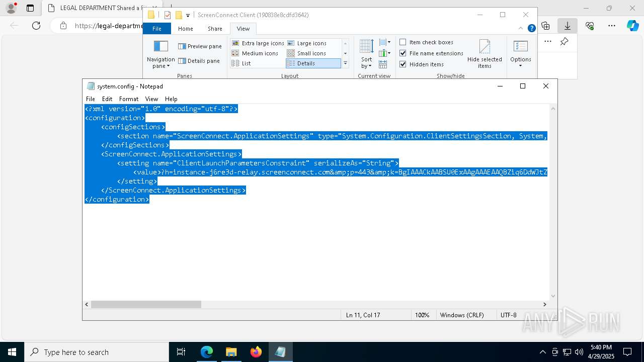This screenshot has height=362, width=644.
Task: Pin the downloads flyout with pin icon
Action: pos(564,42)
